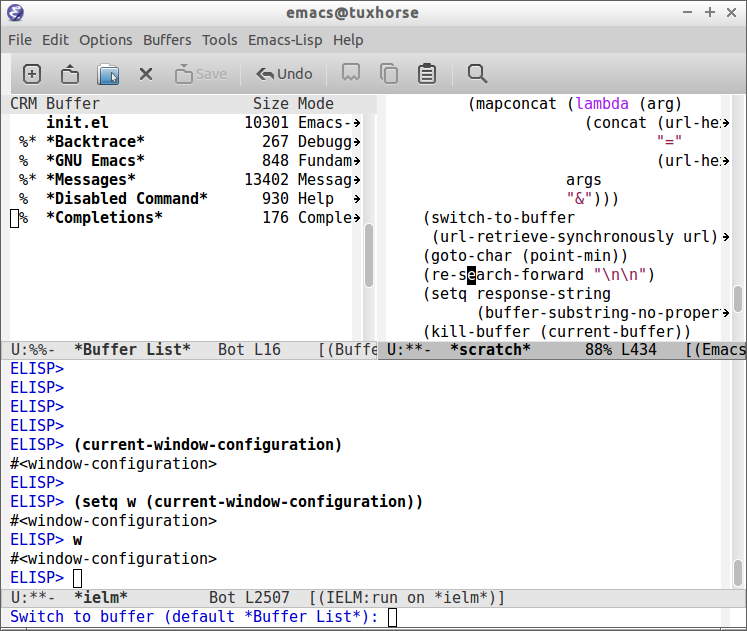The image size is (747, 631).
Task: Open the directory (Dired) toolbar icon
Action: tap(108, 74)
